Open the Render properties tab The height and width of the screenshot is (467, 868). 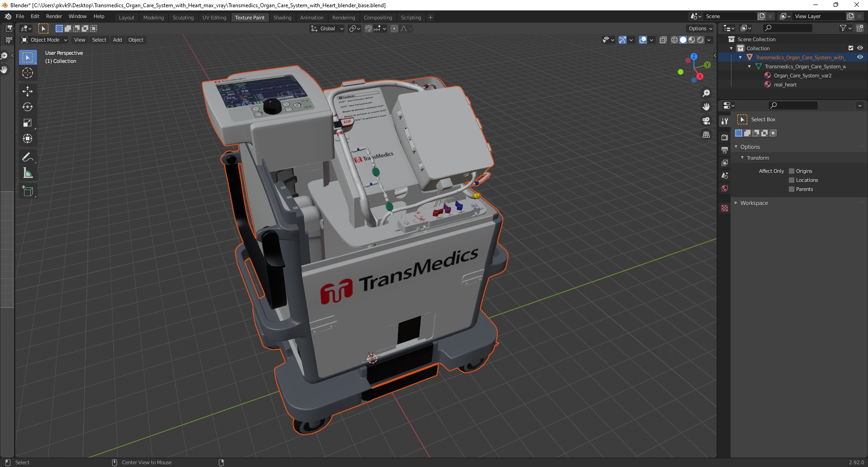pyautogui.click(x=725, y=137)
